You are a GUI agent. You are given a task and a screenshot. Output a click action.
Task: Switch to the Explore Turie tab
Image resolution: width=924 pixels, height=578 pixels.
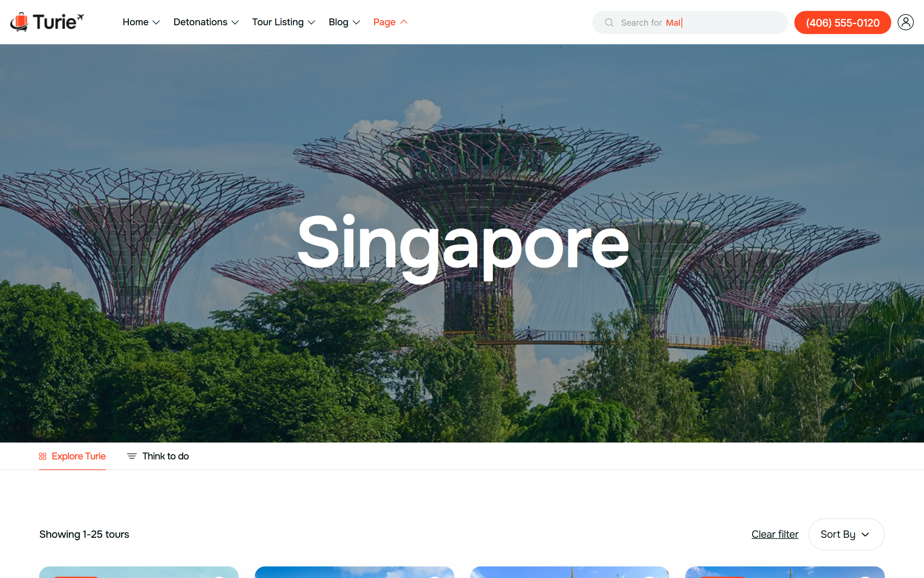[72, 456]
